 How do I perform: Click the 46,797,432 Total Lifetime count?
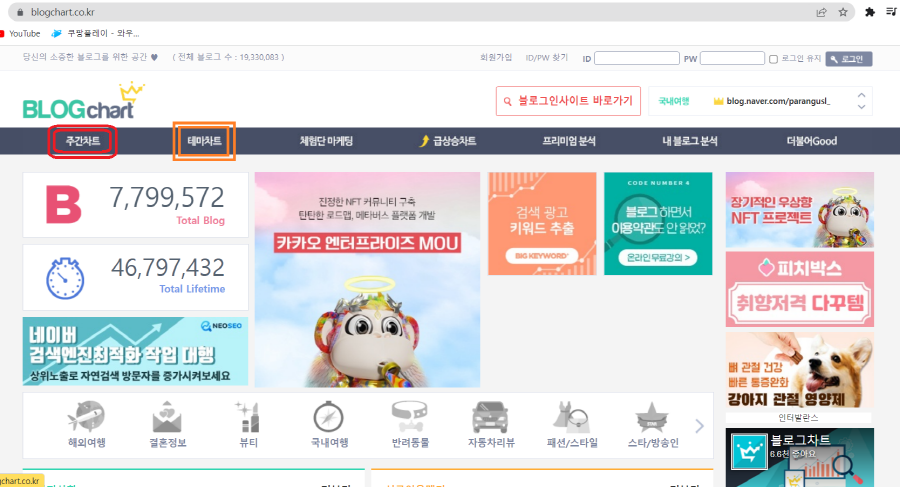(168, 268)
